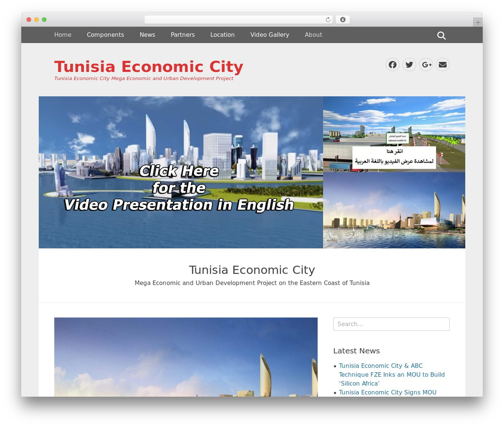Open a new tab with plus button
Viewport: 504px width, 427px height.
coord(478,22)
